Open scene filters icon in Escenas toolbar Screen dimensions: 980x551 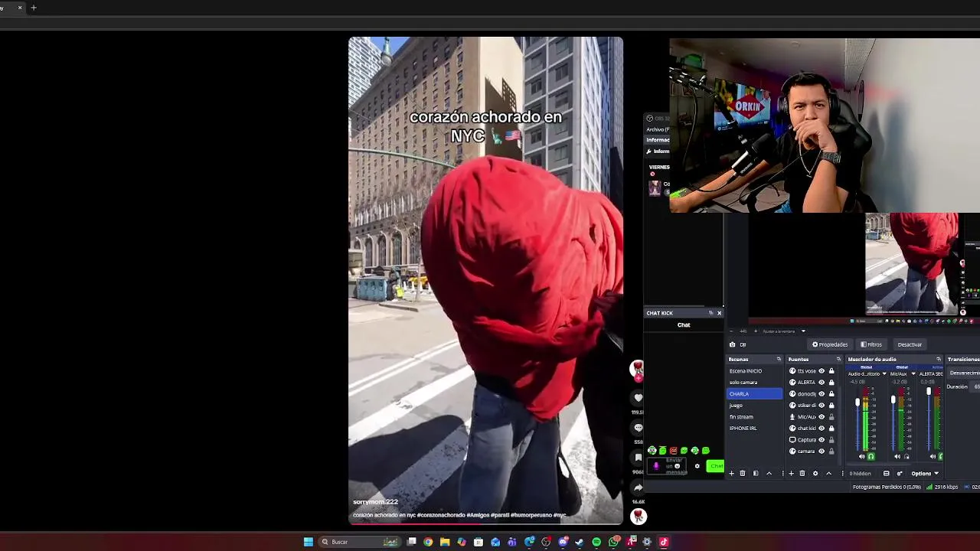756,474
